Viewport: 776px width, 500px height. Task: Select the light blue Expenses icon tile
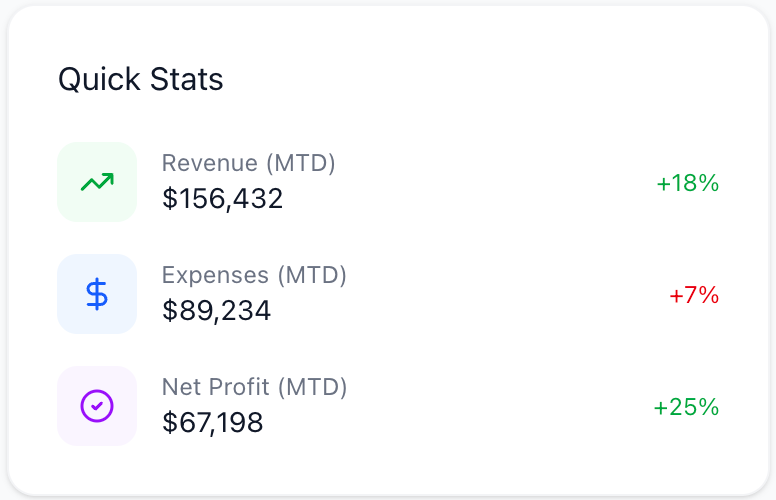(x=74, y=272)
